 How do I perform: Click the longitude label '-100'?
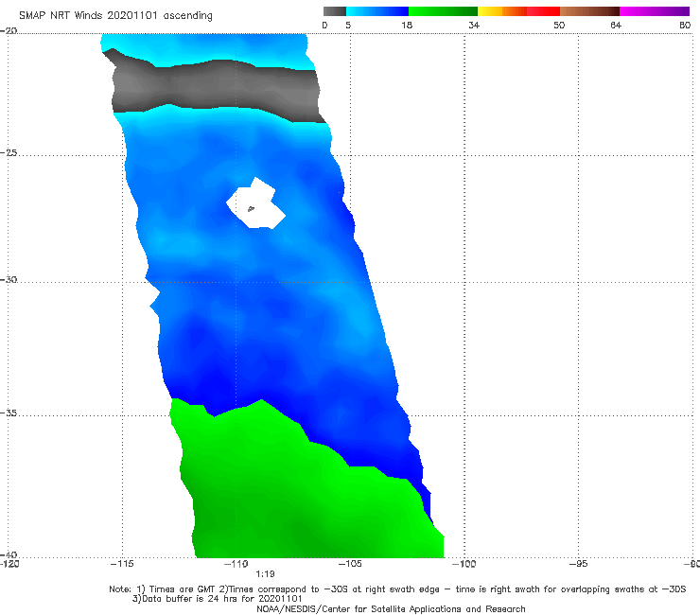point(464,564)
